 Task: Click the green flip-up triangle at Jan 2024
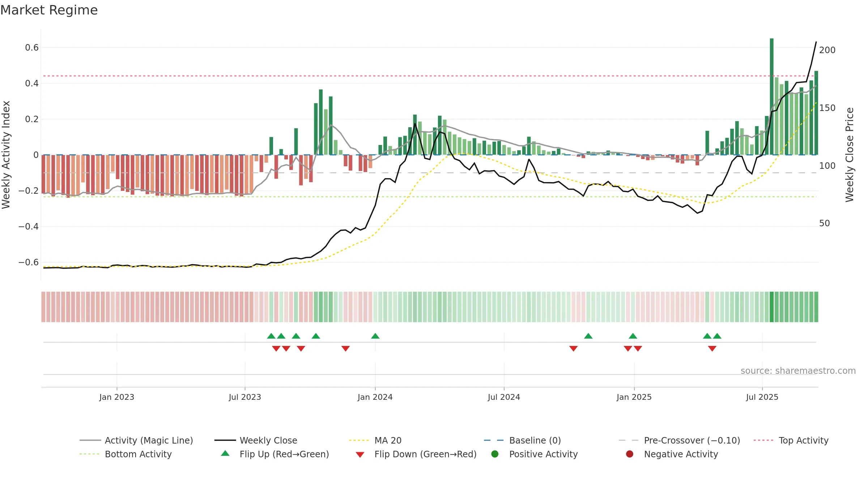375,336
